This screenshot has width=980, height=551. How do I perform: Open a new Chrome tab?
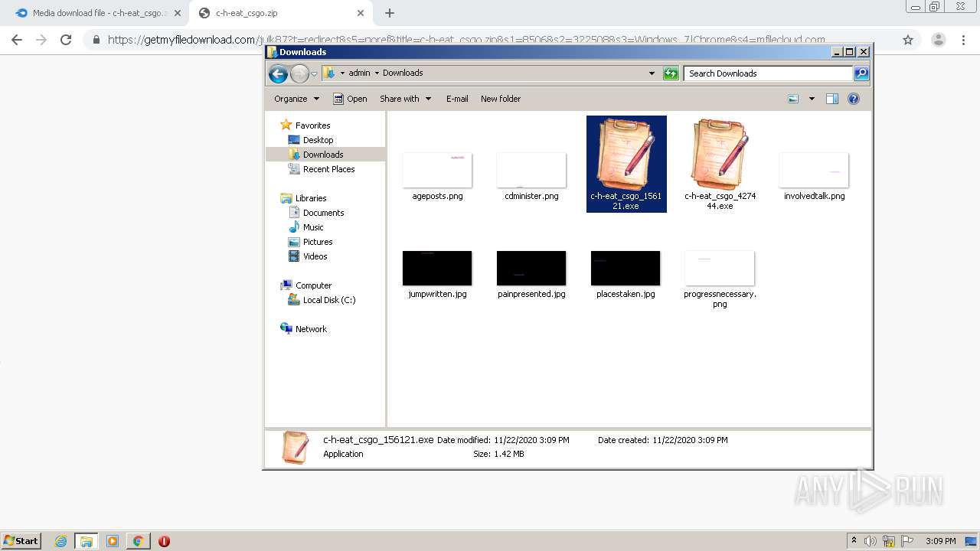pos(390,13)
